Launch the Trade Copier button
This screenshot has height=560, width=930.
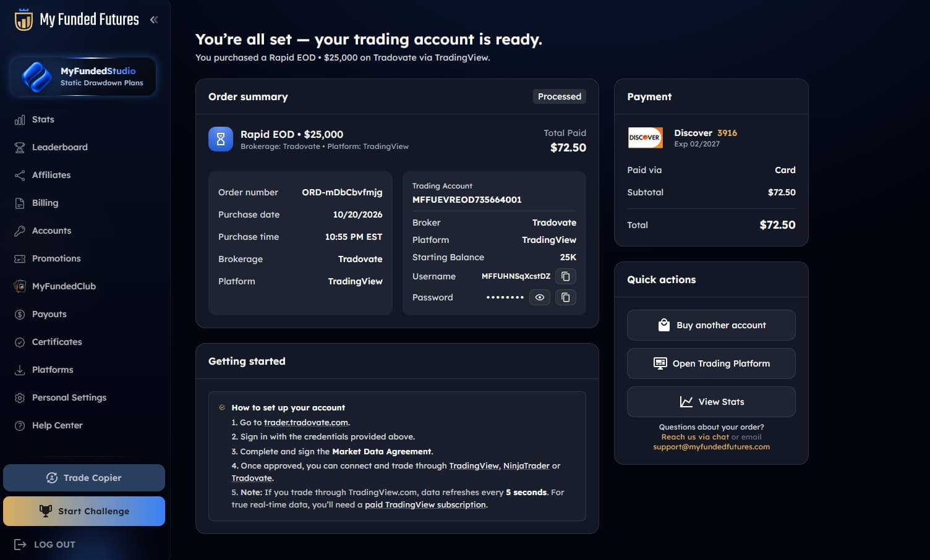pyautogui.click(x=84, y=478)
